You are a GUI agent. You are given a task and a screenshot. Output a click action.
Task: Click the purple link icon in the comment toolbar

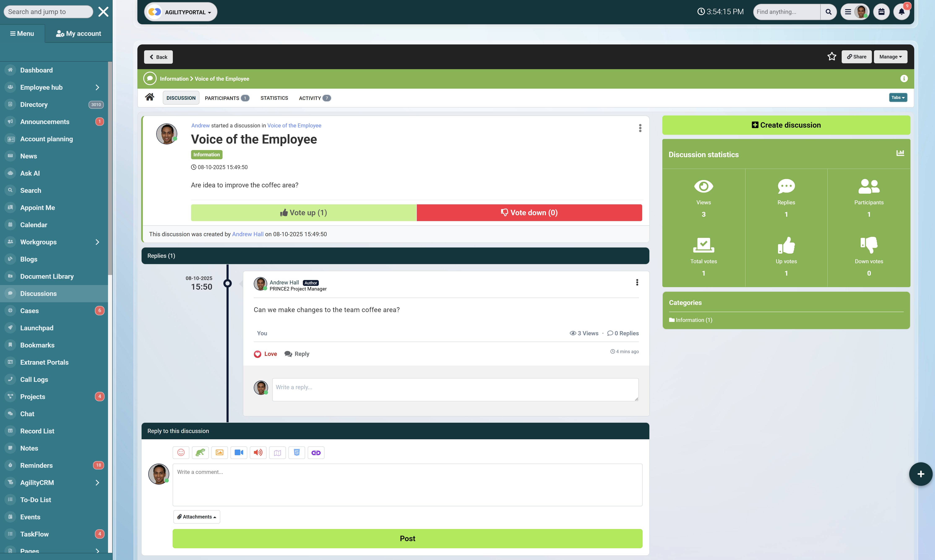click(316, 452)
